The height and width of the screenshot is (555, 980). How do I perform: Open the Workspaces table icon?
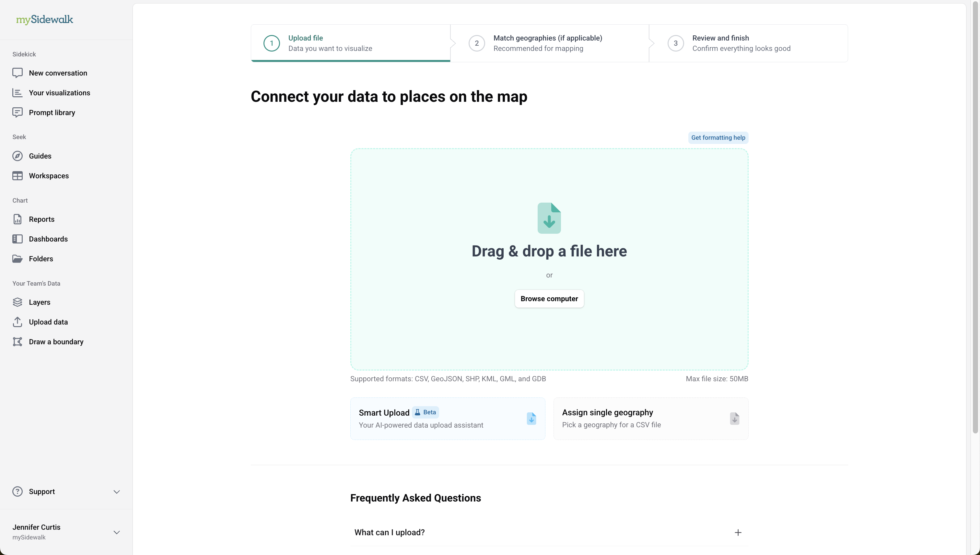17,176
